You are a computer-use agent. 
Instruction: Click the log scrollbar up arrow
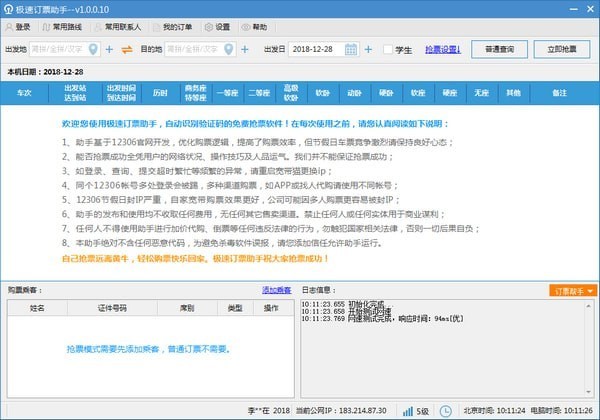(589, 306)
